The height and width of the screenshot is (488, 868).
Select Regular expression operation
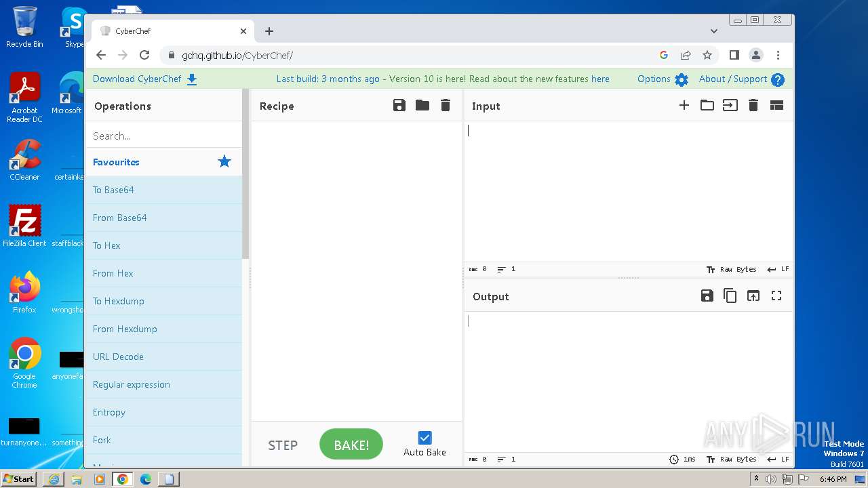click(x=163, y=384)
